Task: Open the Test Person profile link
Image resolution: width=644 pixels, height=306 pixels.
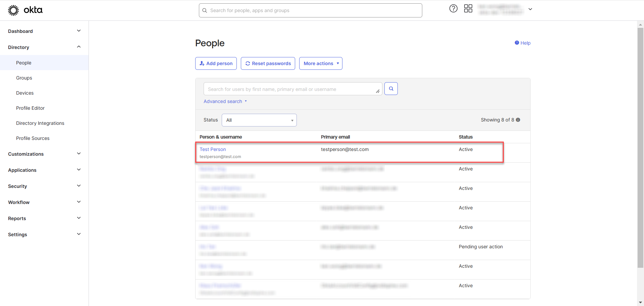Action: 213,149
